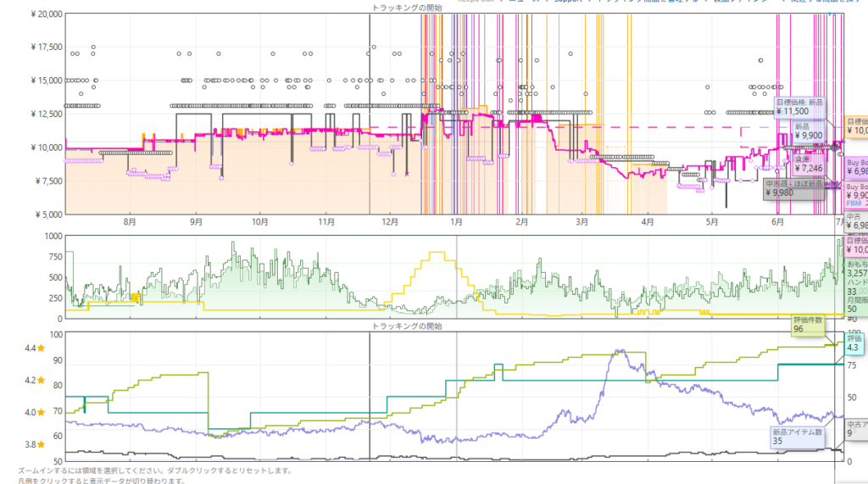Click the ¥ 10,000 price axis label

[x=47, y=147]
